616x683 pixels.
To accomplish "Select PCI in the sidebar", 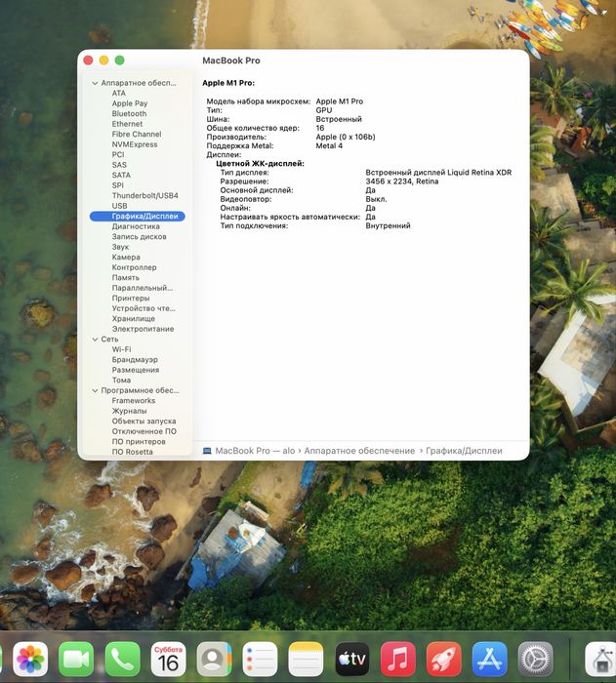I will tap(118, 154).
